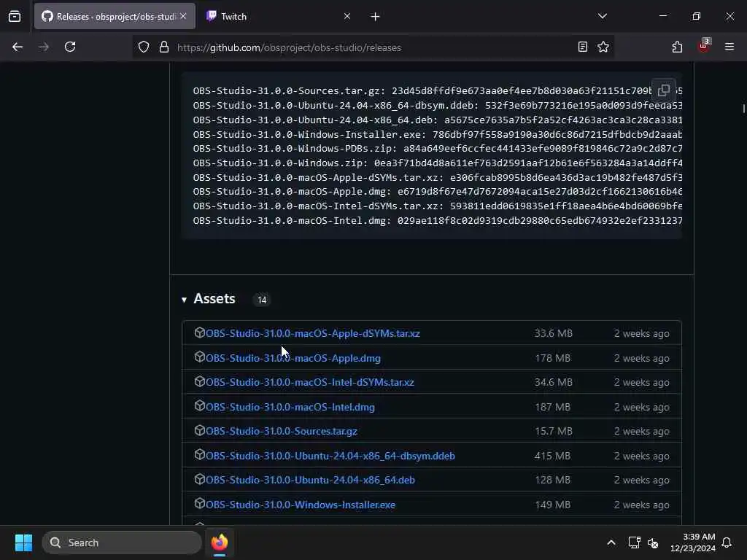Download OBS-Studio-31.0.0-Ubuntu-24.04-x86_64.deb
The image size is (747, 560).
(x=310, y=480)
